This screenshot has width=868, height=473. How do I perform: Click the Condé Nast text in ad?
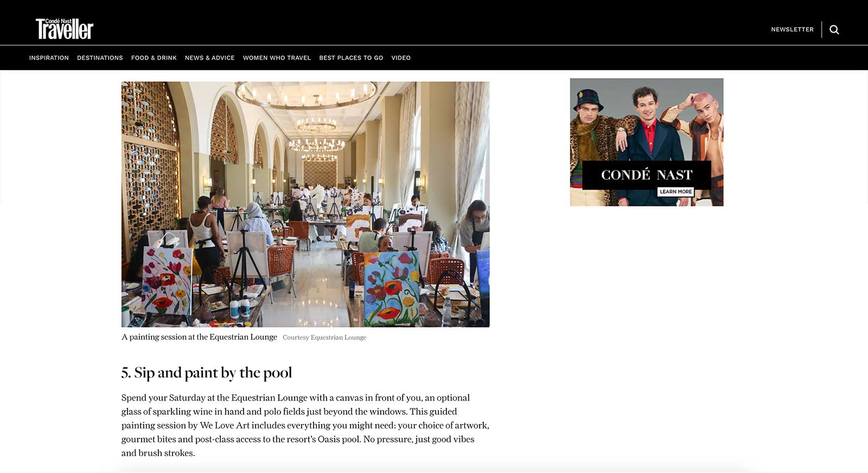pos(647,175)
